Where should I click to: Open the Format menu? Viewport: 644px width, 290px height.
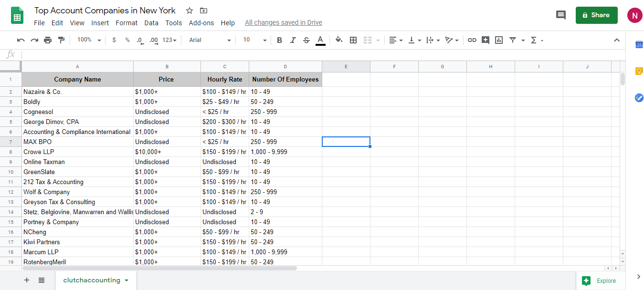[127, 23]
